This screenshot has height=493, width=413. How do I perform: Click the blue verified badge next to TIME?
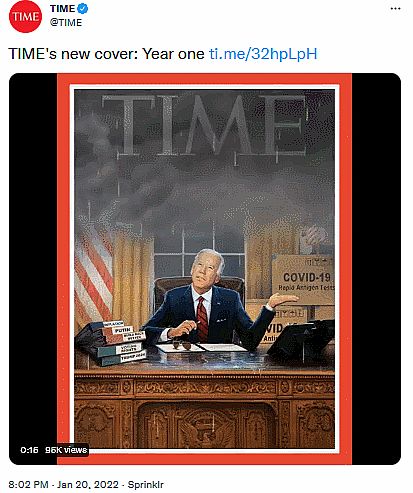click(83, 9)
